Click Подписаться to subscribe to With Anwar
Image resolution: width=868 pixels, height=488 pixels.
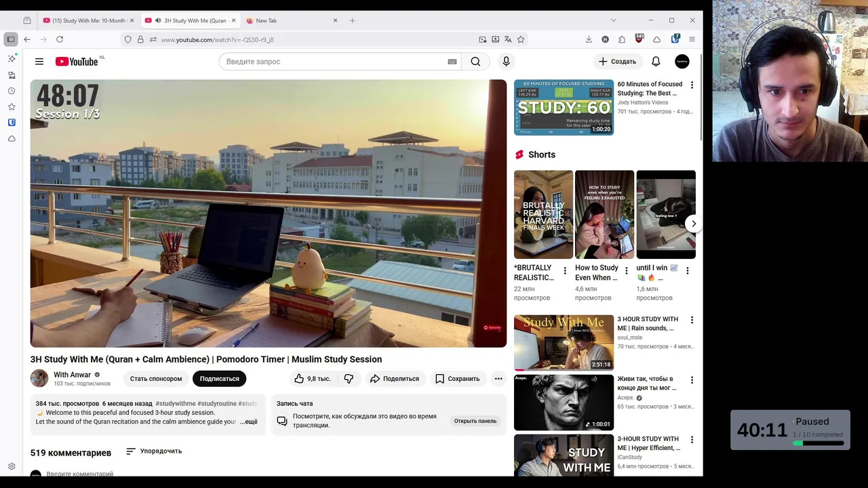click(219, 379)
